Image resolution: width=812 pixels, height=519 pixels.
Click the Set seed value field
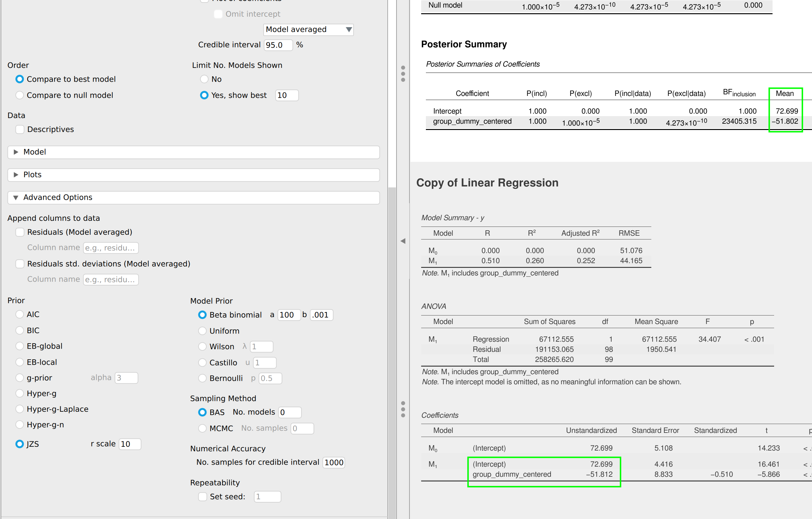267,497
